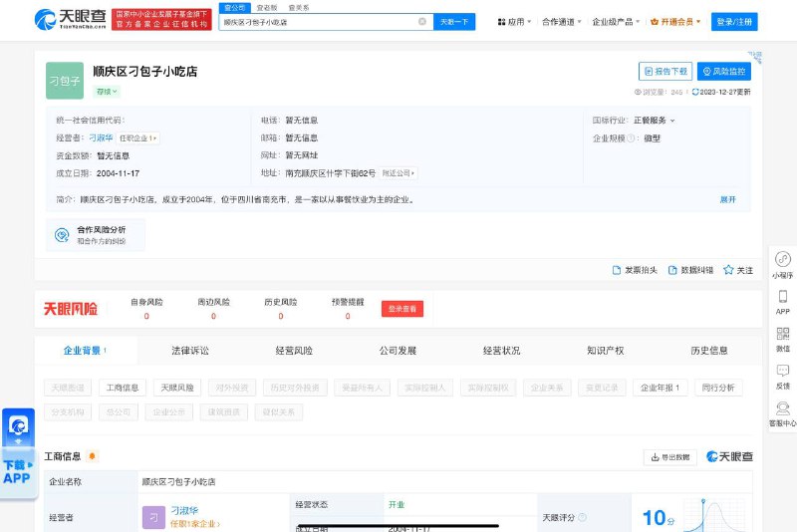This screenshot has height=532, width=797.
Task: Click the 历史风险 count
Action: click(281, 316)
